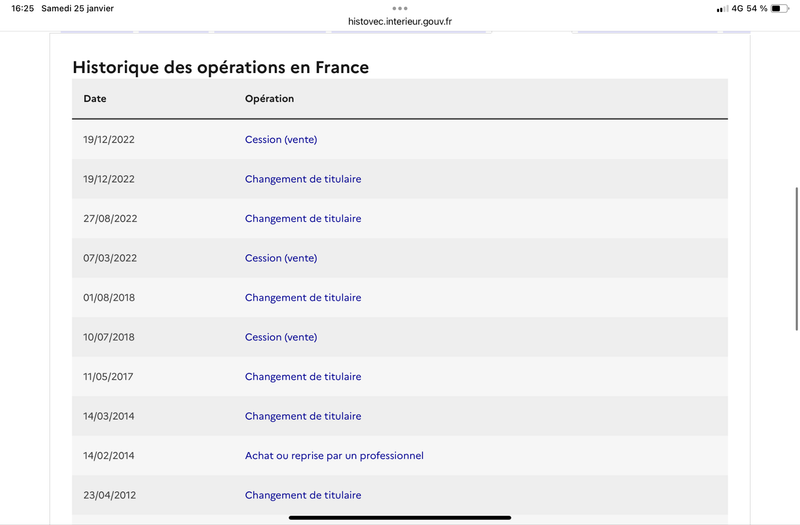Screen dimensions: 800x525
Task: Select the heading Historique des opérations en France
Action: pos(220,67)
